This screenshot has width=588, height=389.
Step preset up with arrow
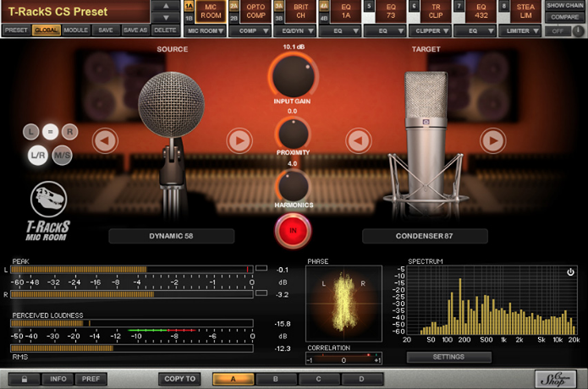(x=166, y=6)
